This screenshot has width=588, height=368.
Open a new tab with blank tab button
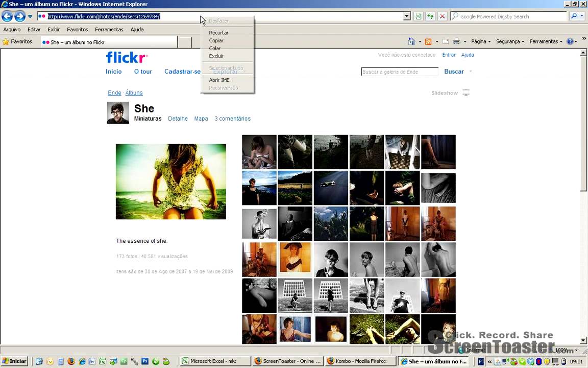click(184, 42)
